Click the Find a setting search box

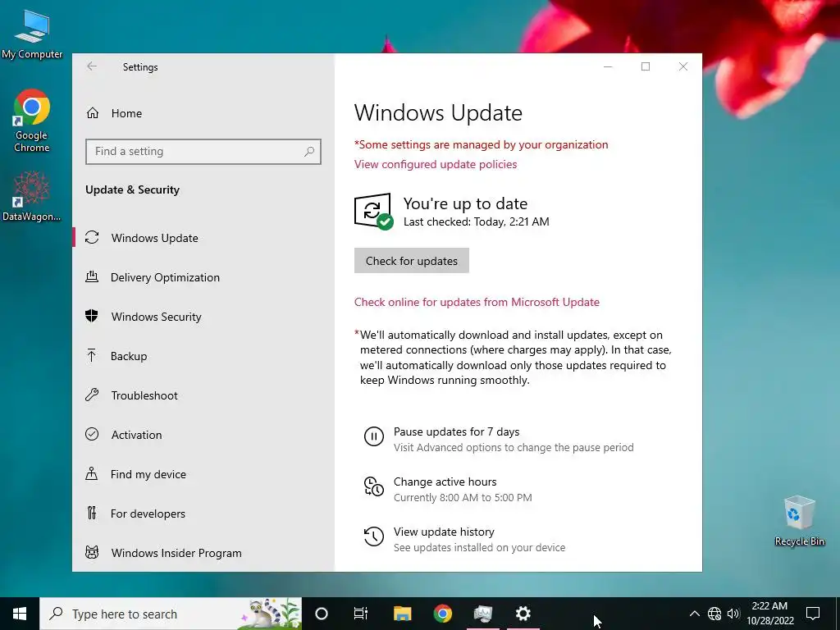pos(203,152)
